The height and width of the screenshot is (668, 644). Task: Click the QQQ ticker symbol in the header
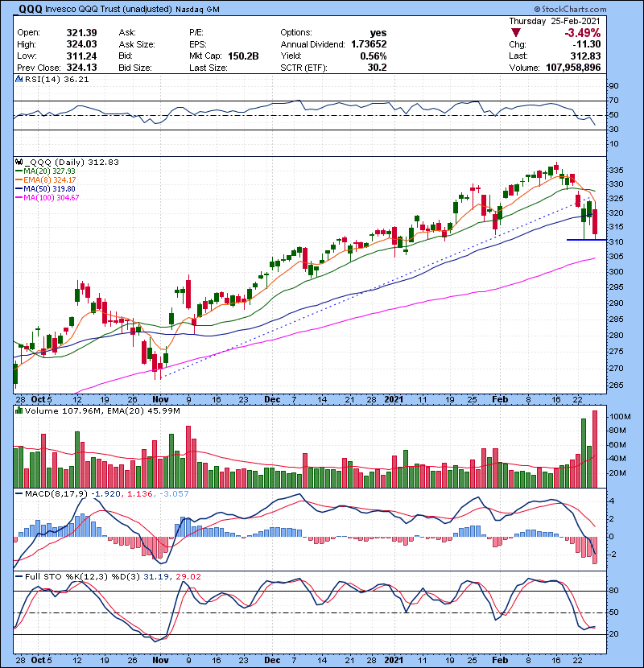[30, 9]
